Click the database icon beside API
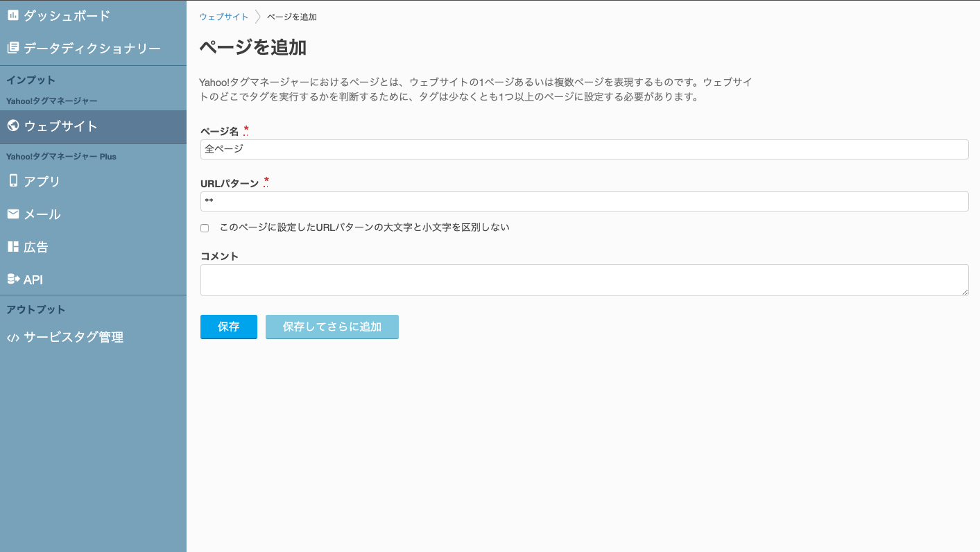This screenshot has height=552, width=980. [12, 279]
